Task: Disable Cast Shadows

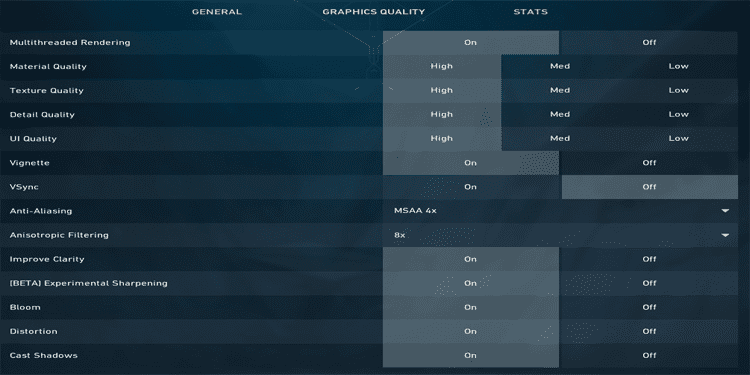Action: coord(649,355)
